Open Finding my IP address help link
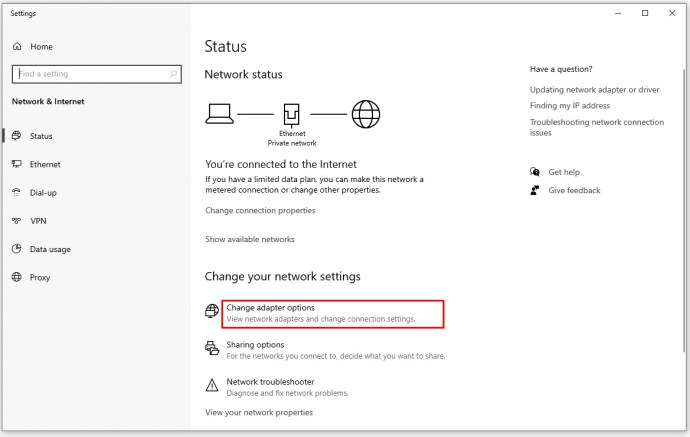Screen dimensions: 690x437 pos(569,106)
